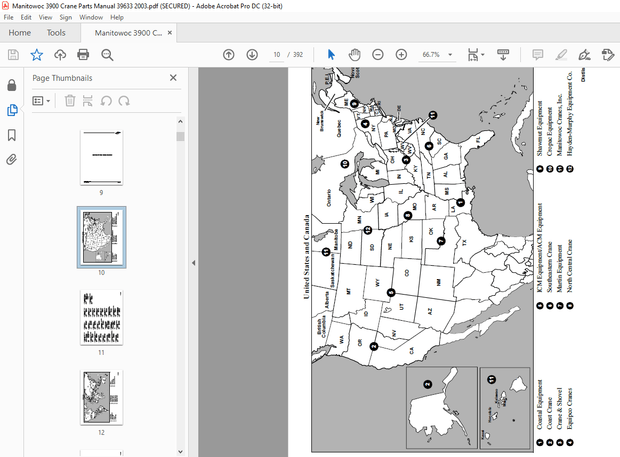Add a comment with speech bubble icon

(537, 55)
